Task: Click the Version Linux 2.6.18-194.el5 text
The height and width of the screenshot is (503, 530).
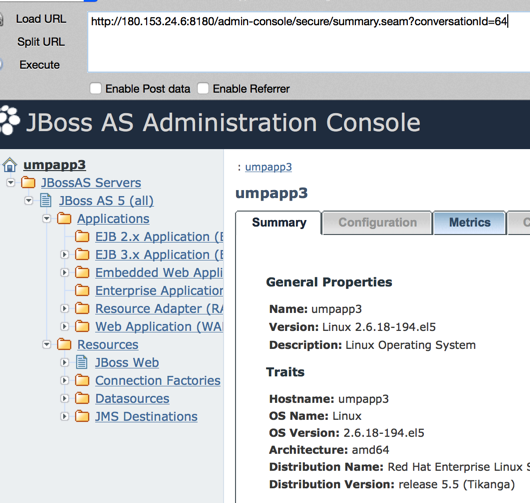Action: click(352, 327)
